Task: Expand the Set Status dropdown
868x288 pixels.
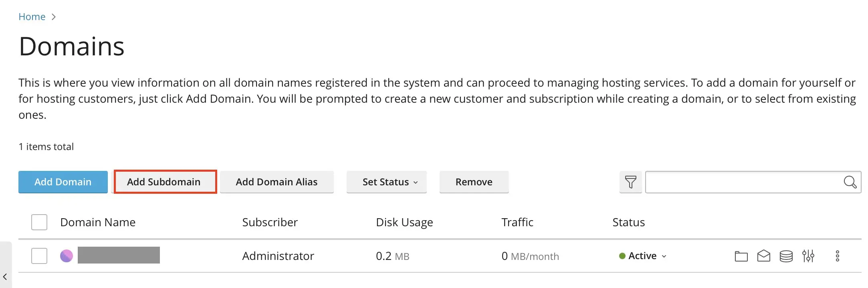Action: tap(386, 182)
